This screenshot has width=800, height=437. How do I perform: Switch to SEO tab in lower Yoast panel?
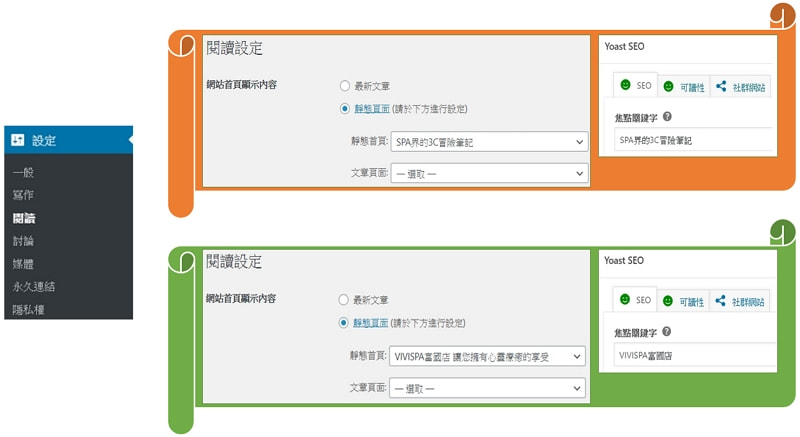(635, 300)
